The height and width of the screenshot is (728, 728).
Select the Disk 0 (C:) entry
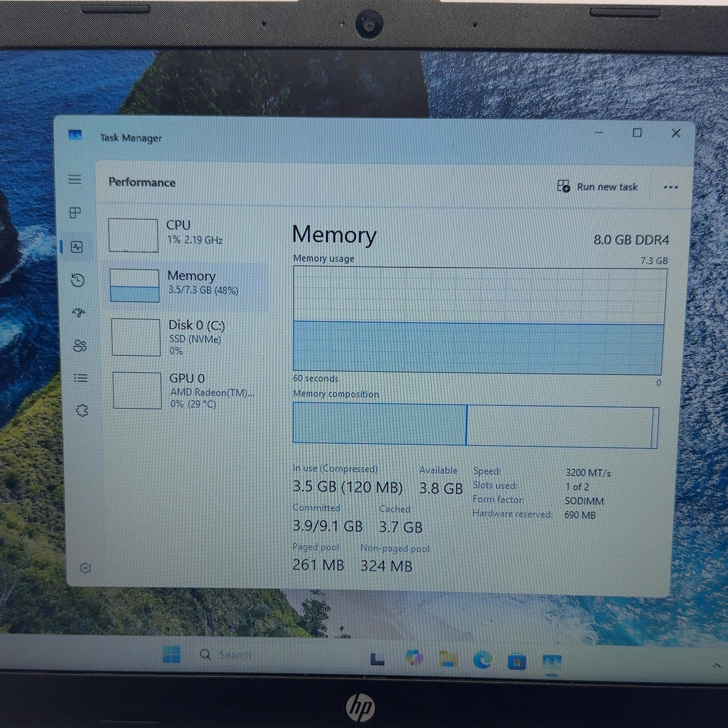pyautogui.click(x=188, y=337)
